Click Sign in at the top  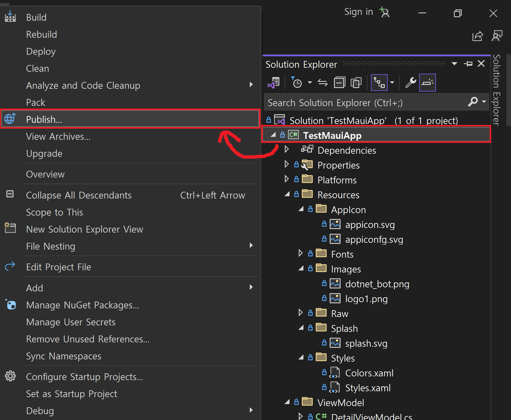pos(359,12)
